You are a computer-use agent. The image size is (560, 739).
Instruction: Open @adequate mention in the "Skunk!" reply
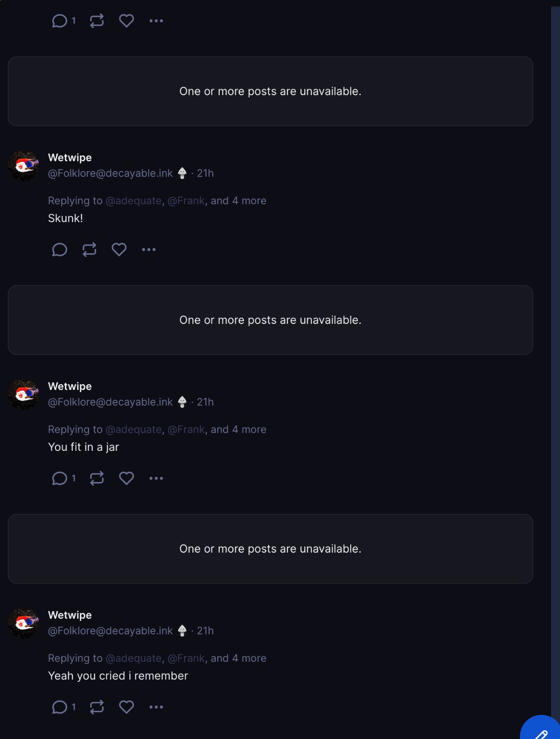click(134, 201)
